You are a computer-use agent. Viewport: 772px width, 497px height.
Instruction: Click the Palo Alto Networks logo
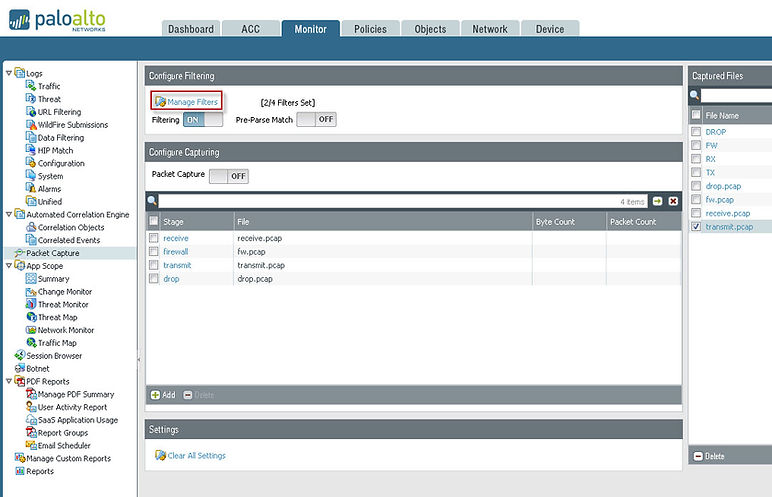click(x=57, y=20)
